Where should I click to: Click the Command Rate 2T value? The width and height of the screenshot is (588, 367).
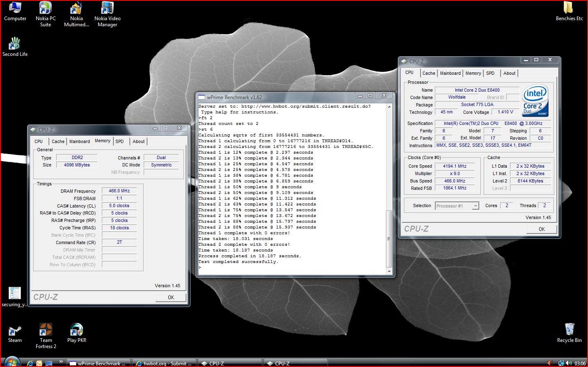(x=119, y=242)
